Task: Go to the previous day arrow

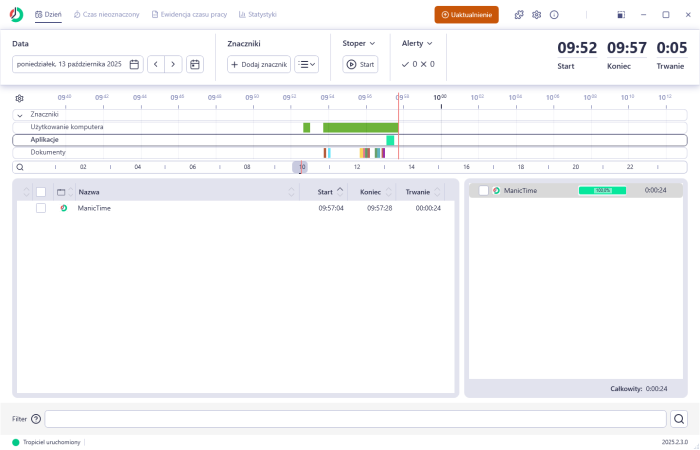Action: point(156,64)
